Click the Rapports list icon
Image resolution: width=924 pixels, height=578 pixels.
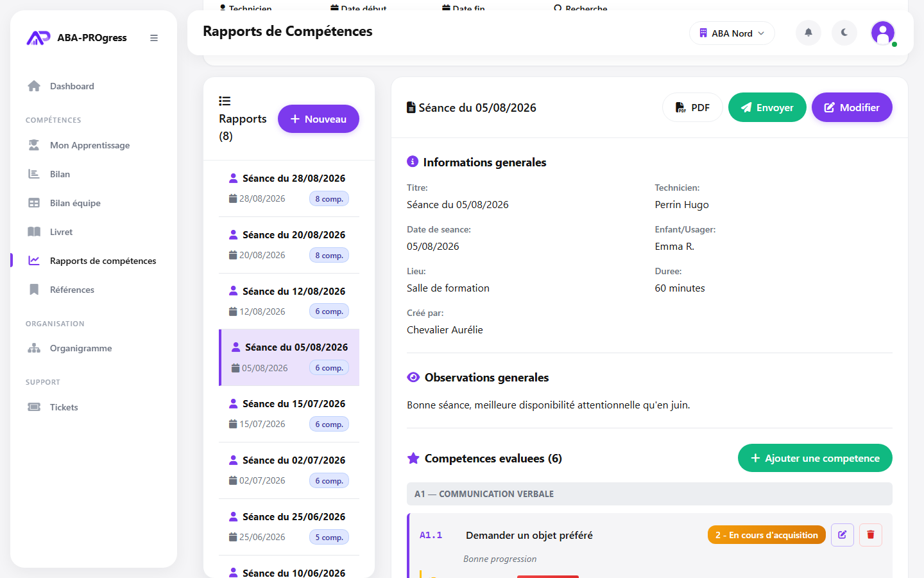pos(225,101)
